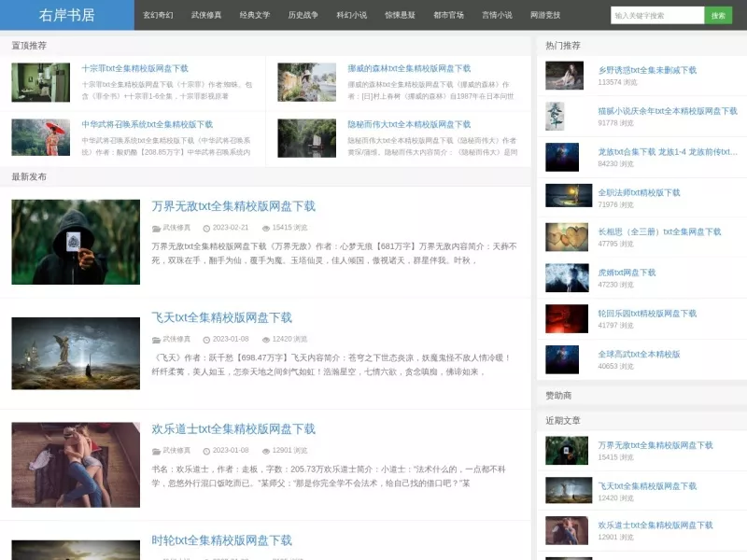Screen dimensions: 747x560
Task: Open the 乡野诱惑 sidebar thumbnail
Action: point(565,76)
